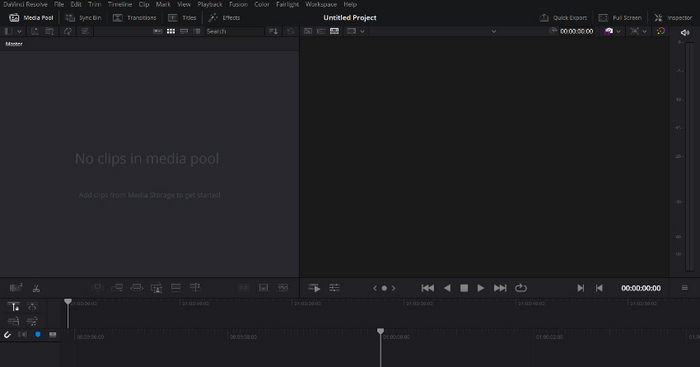The height and width of the screenshot is (367, 700).
Task: Select the source tape viewer mode
Action: [x=321, y=31]
